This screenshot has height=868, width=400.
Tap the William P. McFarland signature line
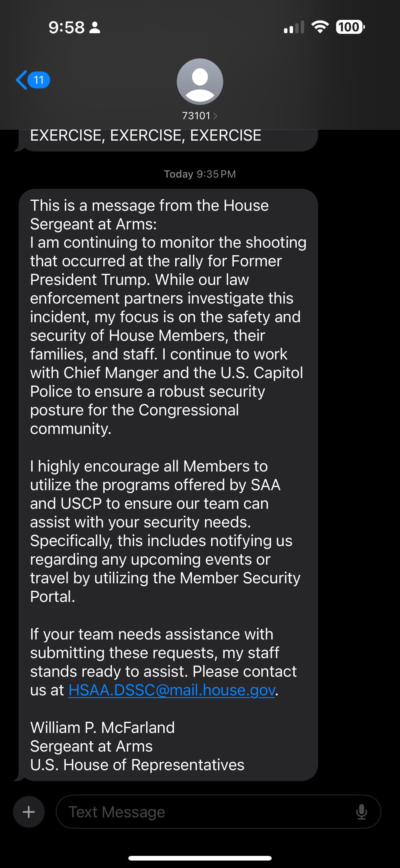[x=102, y=727]
